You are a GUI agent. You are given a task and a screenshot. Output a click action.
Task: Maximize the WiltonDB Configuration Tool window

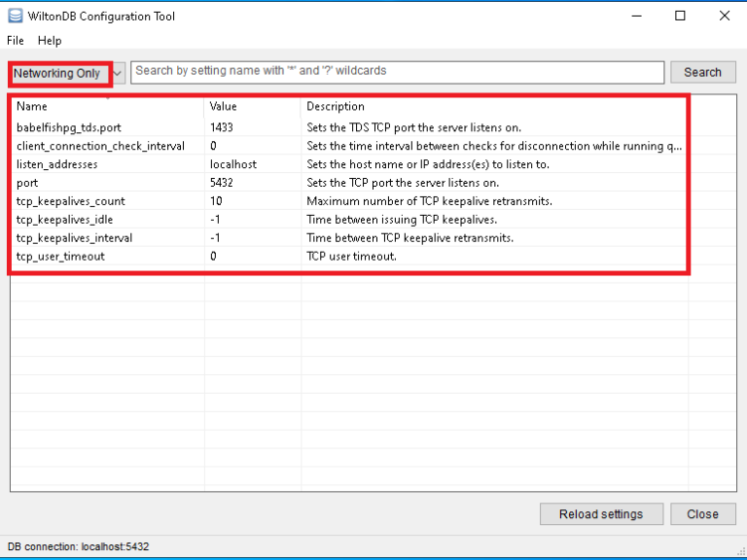[x=680, y=16]
